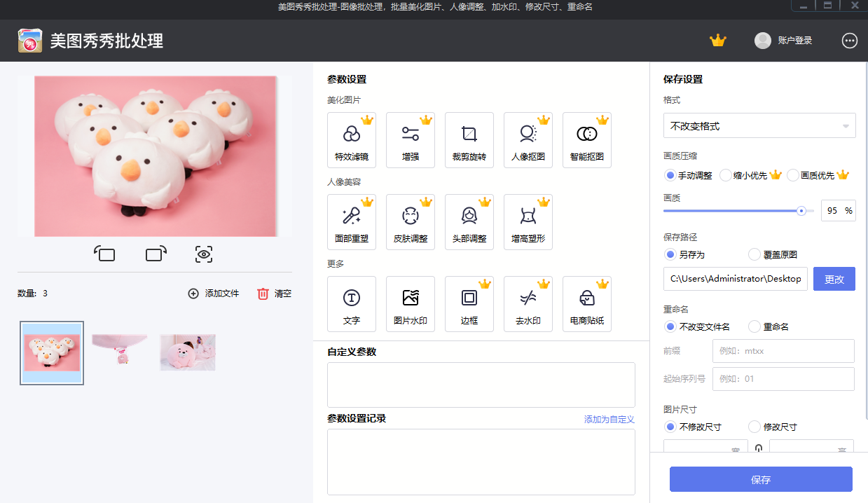This screenshot has width=868, height=503.
Task: Open the three-dot more menu in header
Action: [x=850, y=41]
